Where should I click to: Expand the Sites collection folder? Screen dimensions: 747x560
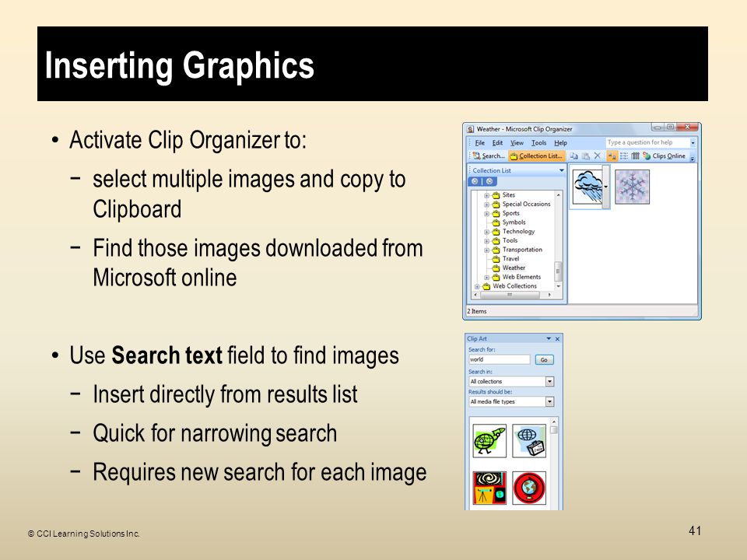coord(487,195)
